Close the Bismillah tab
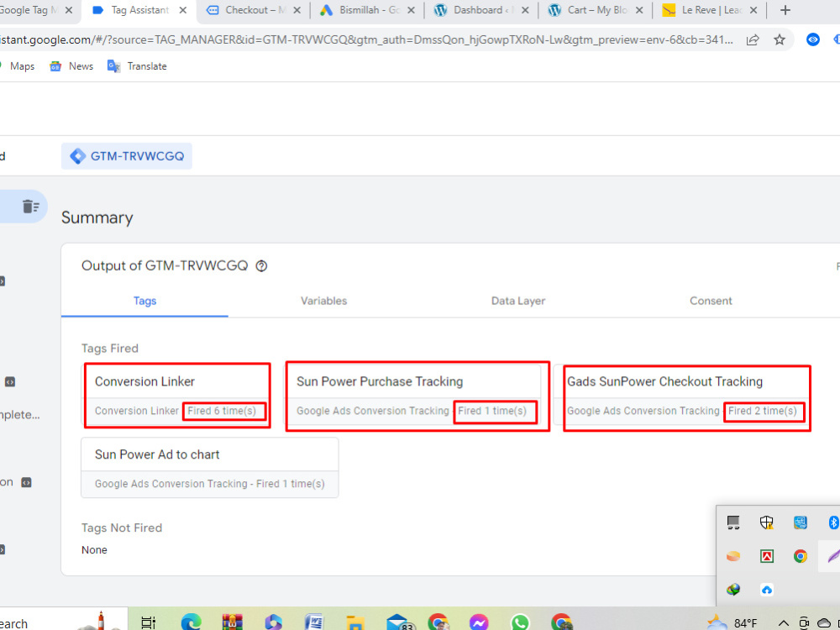Screen dimensions: 840x630 (411, 10)
